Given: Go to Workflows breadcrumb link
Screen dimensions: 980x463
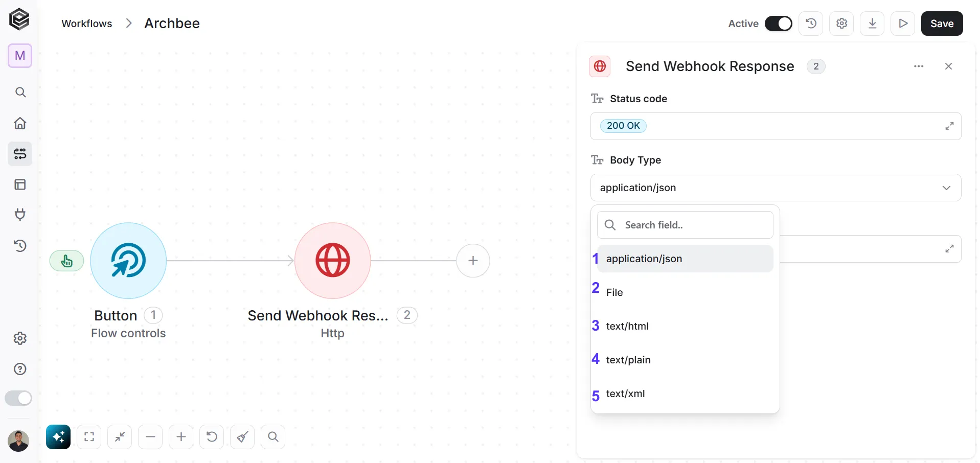Looking at the screenshot, I should point(87,24).
